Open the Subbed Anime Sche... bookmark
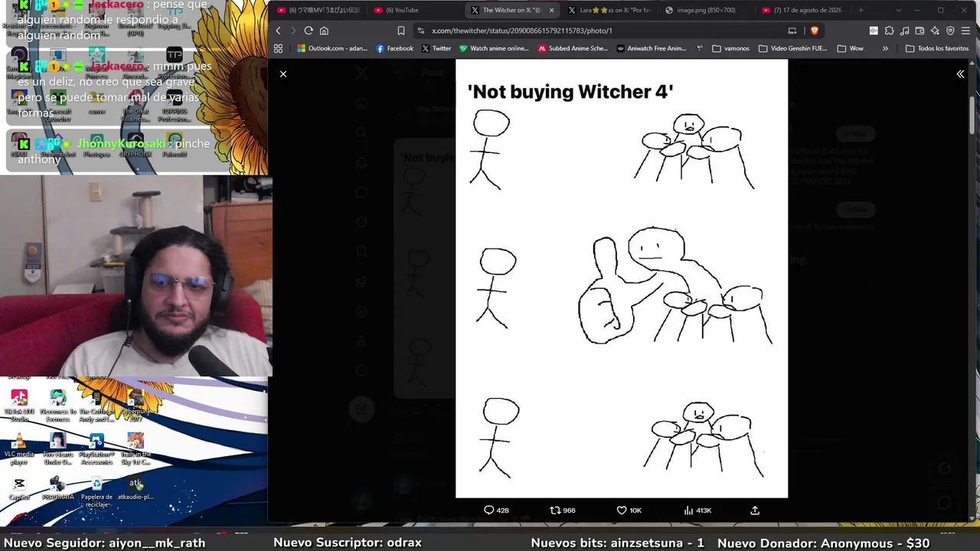Image resolution: width=980 pixels, height=551 pixels. [x=573, y=48]
